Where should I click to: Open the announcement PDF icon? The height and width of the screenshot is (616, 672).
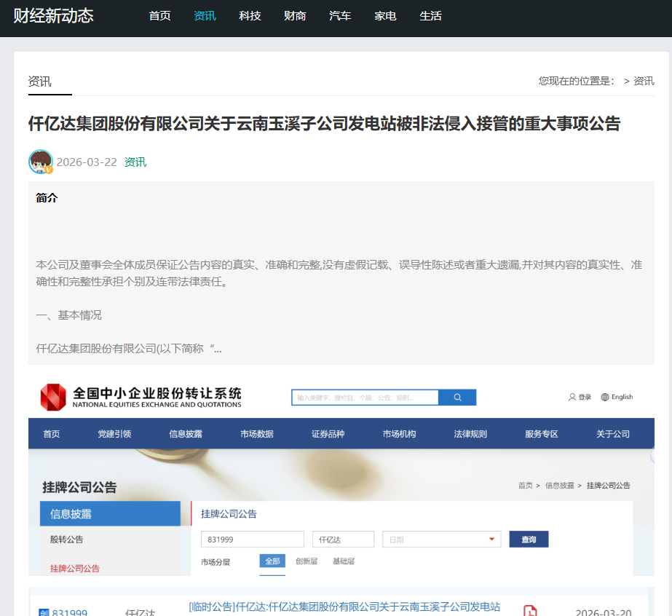tap(530, 610)
